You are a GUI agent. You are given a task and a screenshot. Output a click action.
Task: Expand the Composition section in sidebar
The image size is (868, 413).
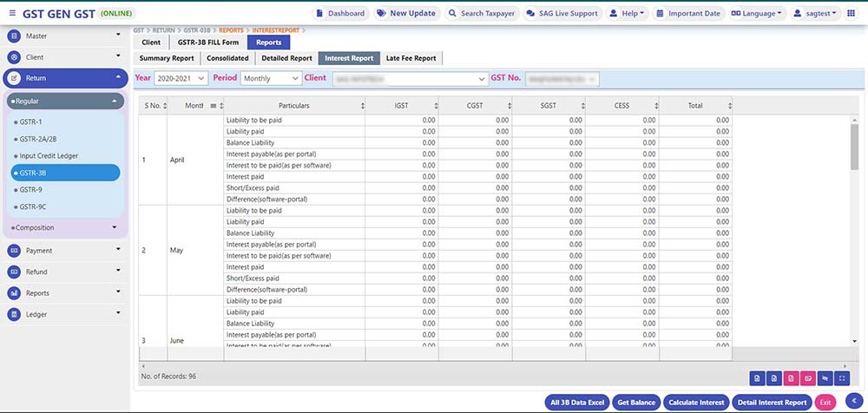(x=65, y=228)
